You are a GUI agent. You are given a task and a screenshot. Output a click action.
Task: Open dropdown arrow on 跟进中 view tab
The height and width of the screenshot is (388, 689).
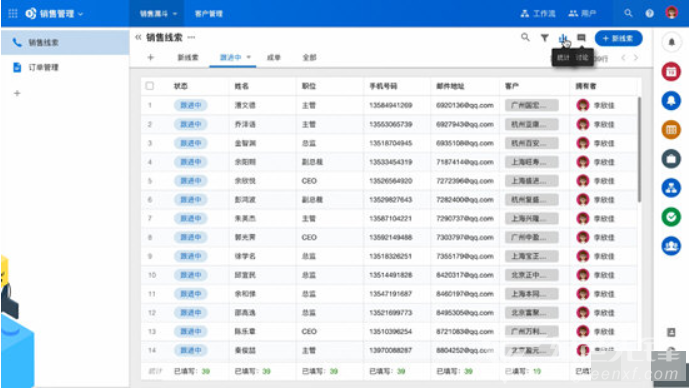249,57
